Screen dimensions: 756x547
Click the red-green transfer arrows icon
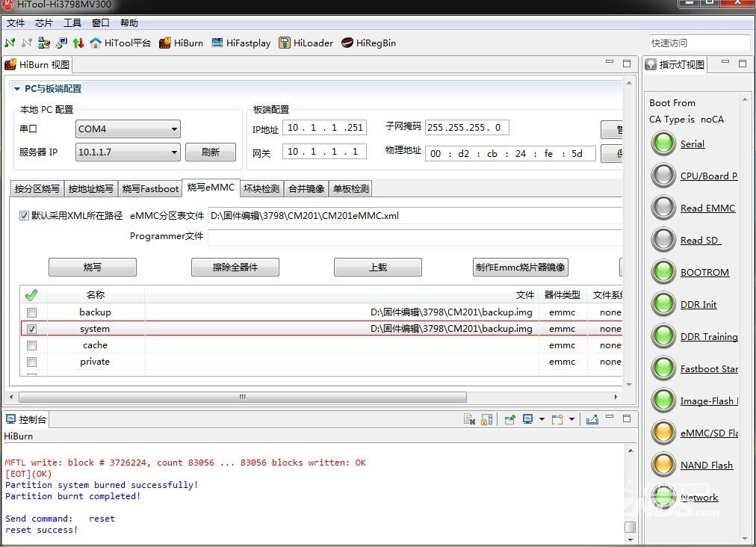click(x=78, y=43)
